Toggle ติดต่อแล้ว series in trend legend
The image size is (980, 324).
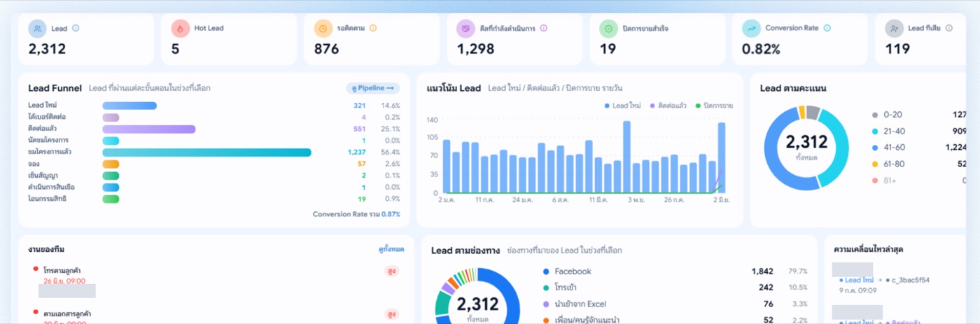pyautogui.click(x=668, y=106)
